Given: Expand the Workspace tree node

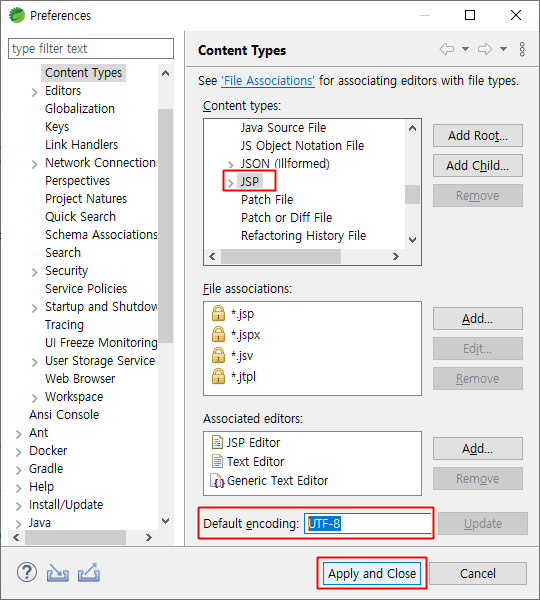Looking at the screenshot, I should click(x=34, y=398).
